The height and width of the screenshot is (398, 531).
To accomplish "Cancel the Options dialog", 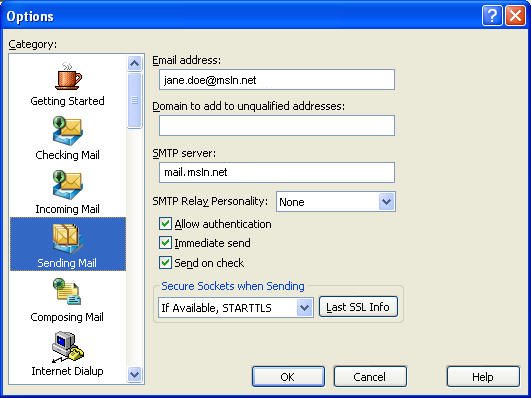I will (370, 376).
